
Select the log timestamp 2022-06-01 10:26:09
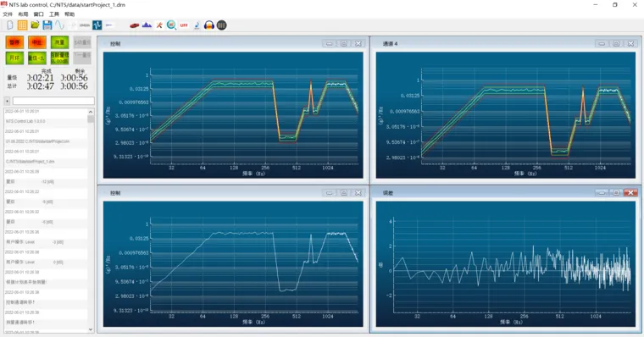coord(46,172)
